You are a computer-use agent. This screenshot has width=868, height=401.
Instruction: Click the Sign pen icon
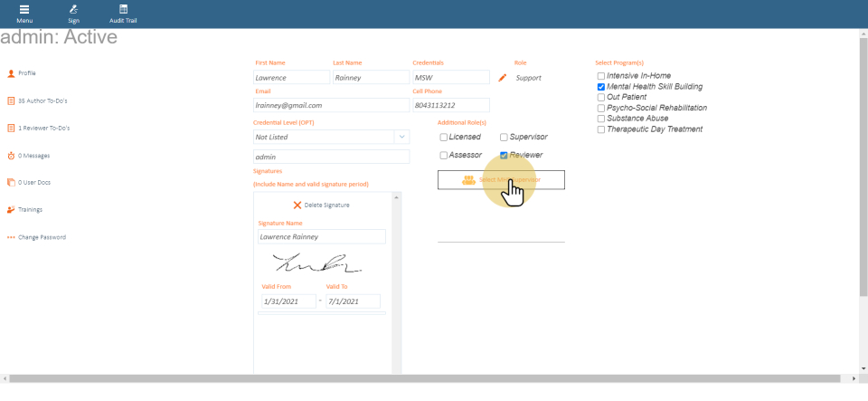73,9
